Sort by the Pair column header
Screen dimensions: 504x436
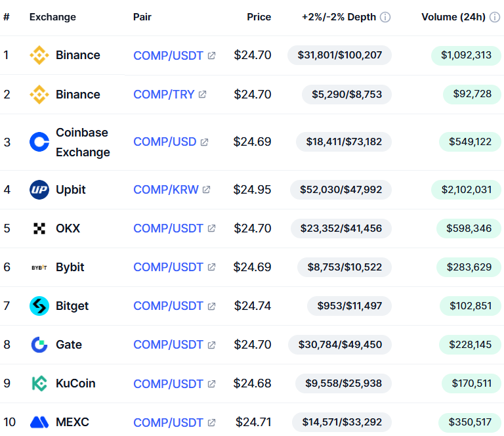point(142,17)
